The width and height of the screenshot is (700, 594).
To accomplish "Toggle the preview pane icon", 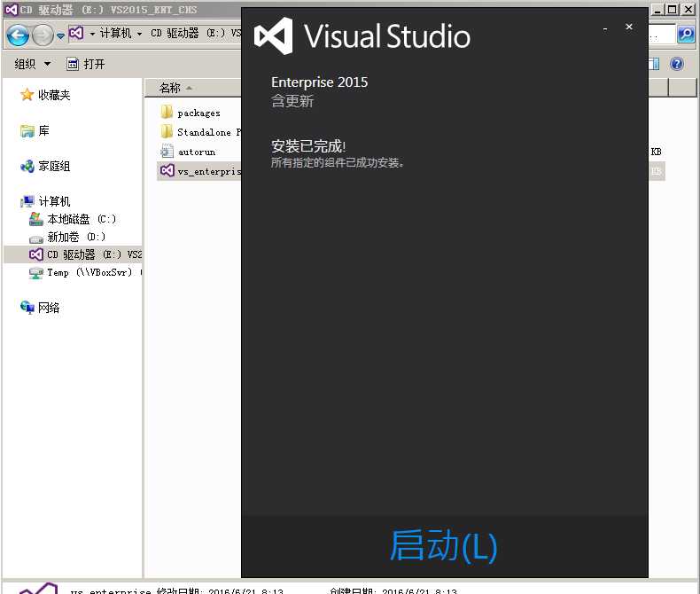I will pyautogui.click(x=654, y=64).
